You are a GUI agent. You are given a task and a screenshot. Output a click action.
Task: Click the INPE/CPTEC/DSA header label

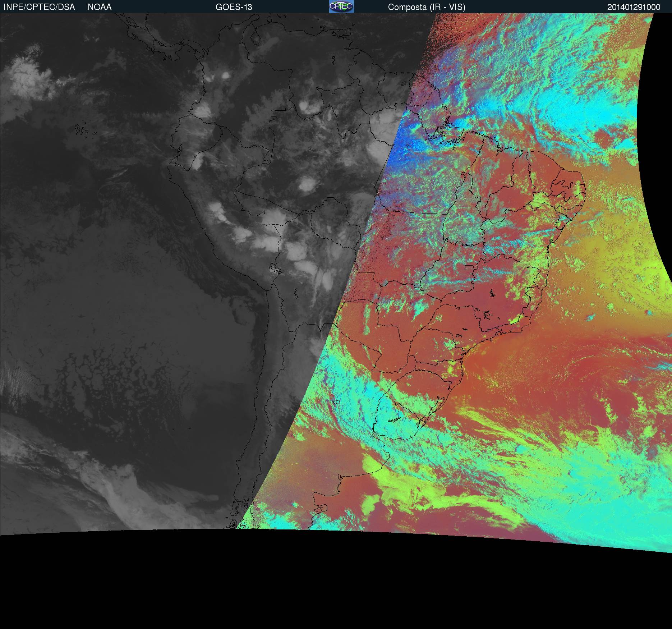point(39,7)
